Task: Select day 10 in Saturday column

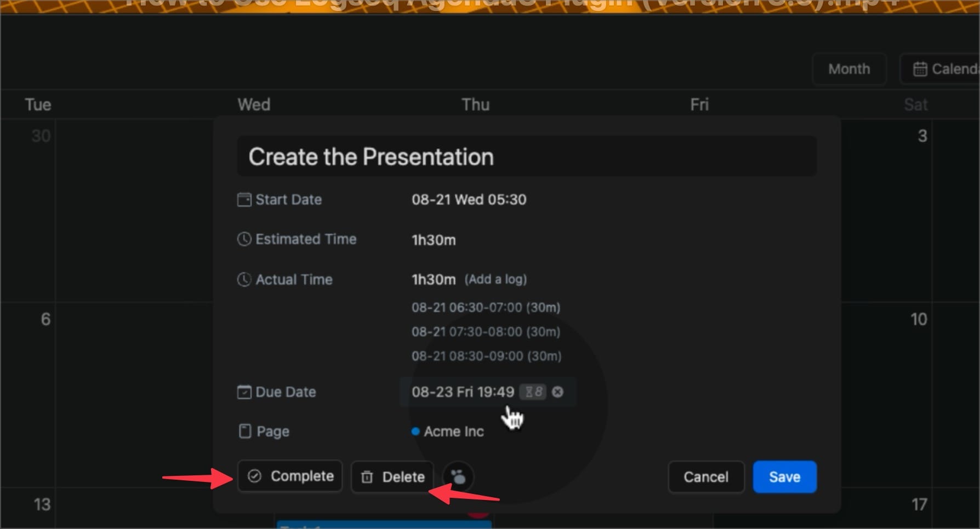Action: coord(919,319)
